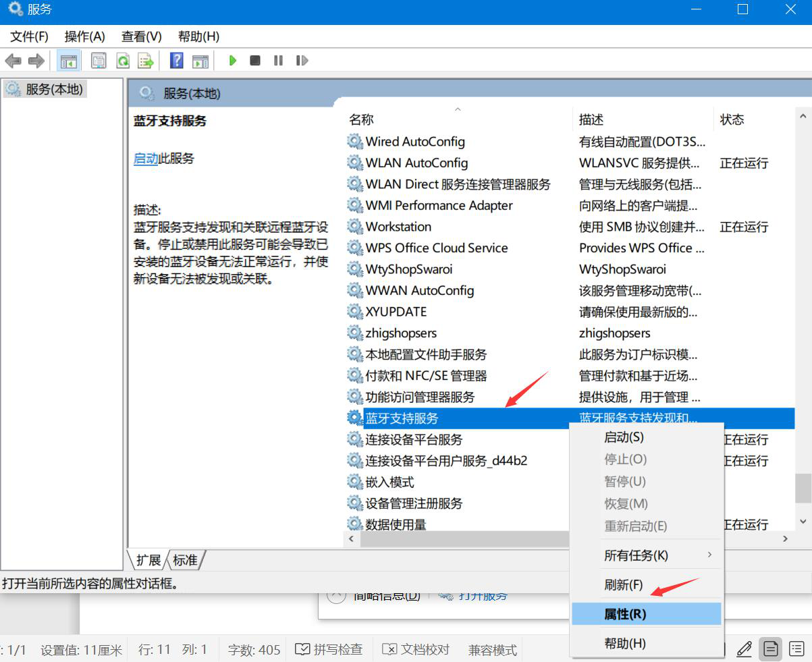Switch to the 标准 tab
The height and width of the screenshot is (662, 812).
click(x=185, y=560)
